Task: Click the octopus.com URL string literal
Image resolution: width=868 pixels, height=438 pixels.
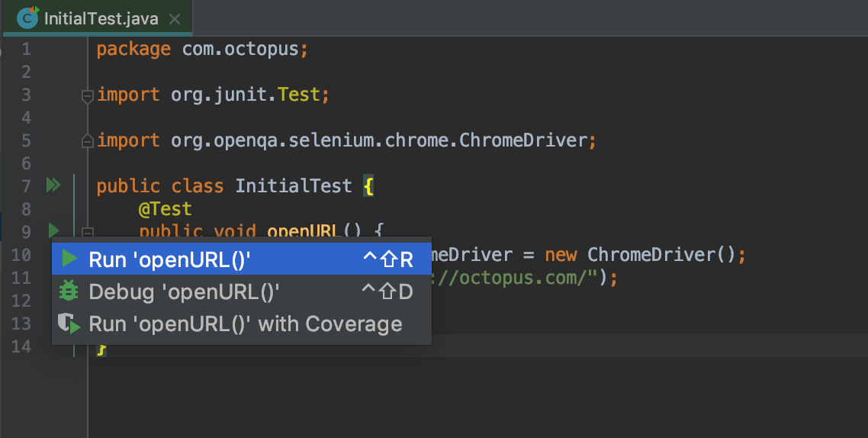Action: tap(519, 278)
